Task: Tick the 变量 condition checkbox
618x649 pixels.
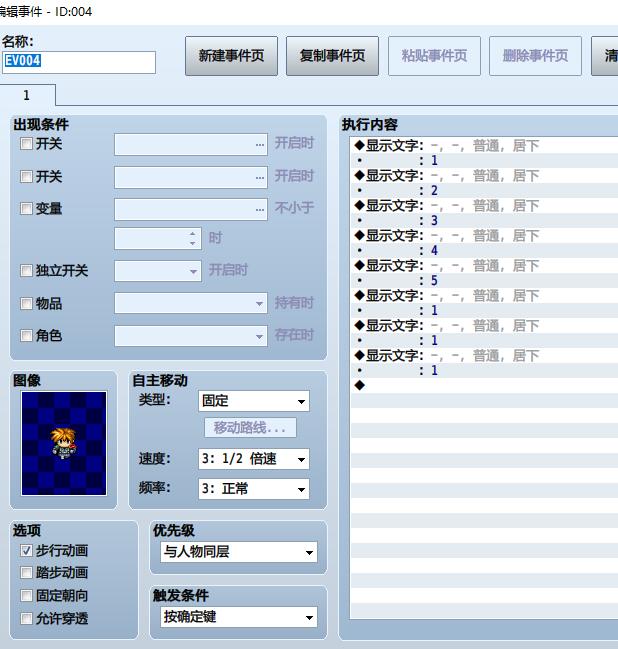Action: click(26, 208)
